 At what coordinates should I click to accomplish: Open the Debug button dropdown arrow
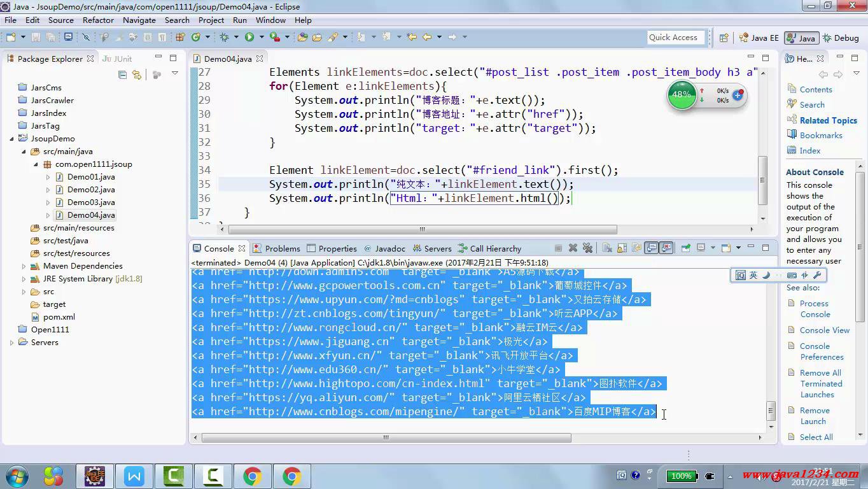(235, 37)
